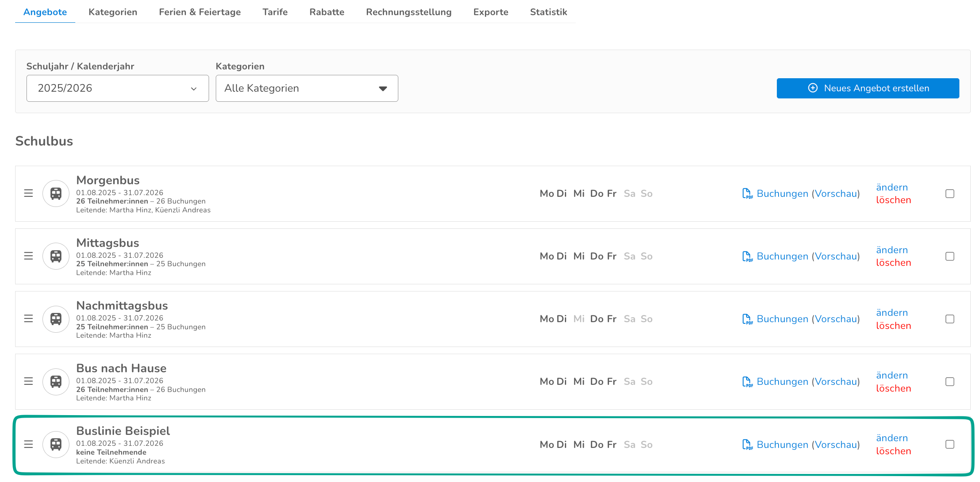Select the Buslinie Beispiel checkbox
The width and height of the screenshot is (980, 482).
(x=950, y=445)
